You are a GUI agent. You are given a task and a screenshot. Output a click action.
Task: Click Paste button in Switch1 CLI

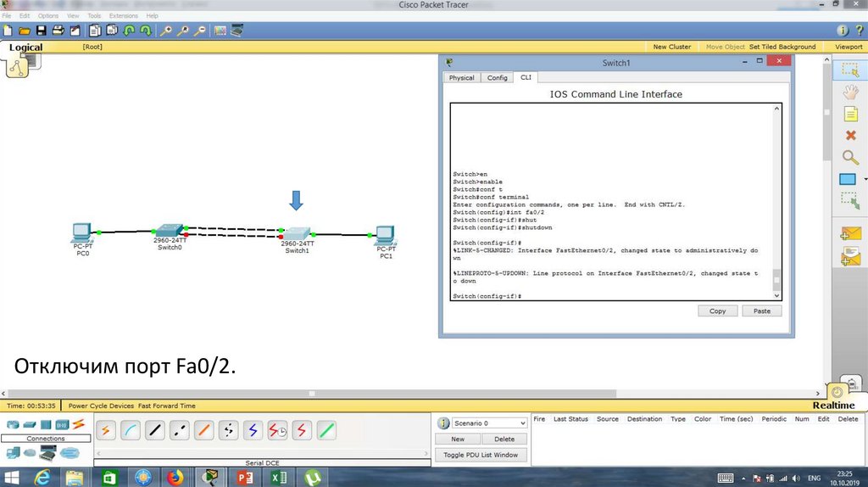[x=762, y=311]
